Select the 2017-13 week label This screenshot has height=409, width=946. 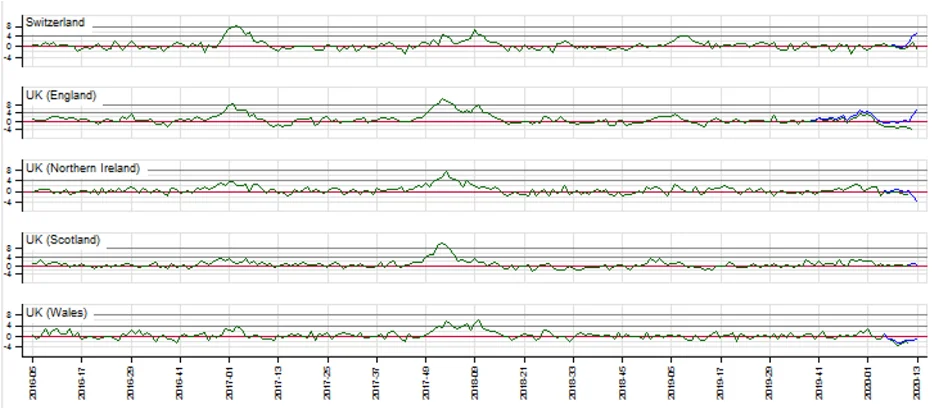pyautogui.click(x=278, y=382)
